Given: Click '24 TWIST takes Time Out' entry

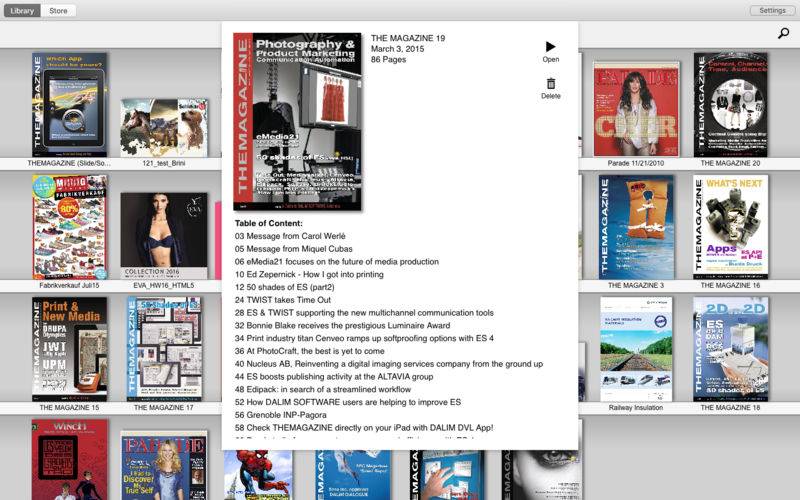Looking at the screenshot, I should click(283, 300).
